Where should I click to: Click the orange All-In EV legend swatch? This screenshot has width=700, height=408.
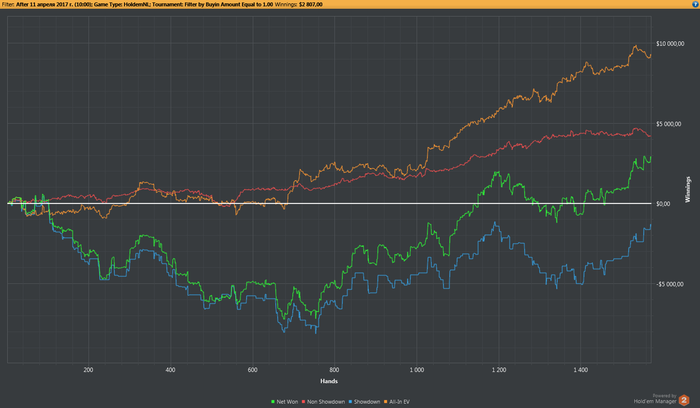386,402
